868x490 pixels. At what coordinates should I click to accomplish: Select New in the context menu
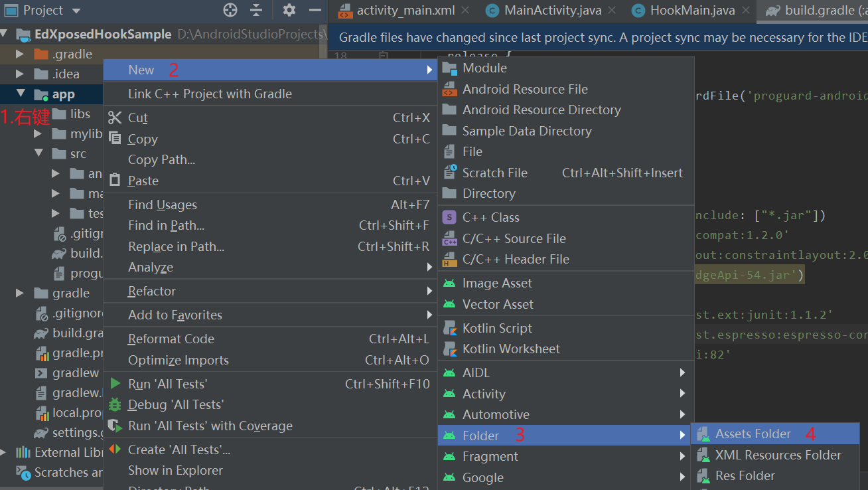pos(271,70)
